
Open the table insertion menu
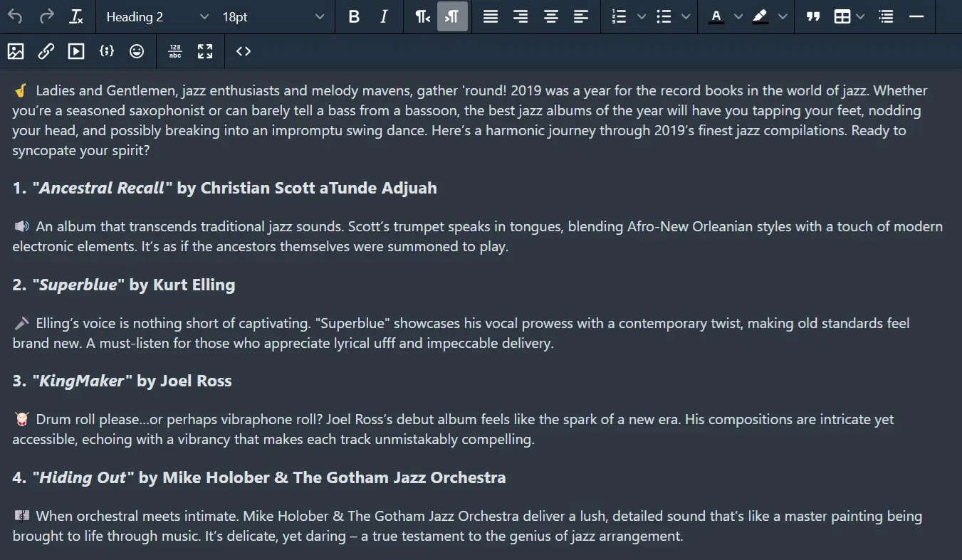844,16
